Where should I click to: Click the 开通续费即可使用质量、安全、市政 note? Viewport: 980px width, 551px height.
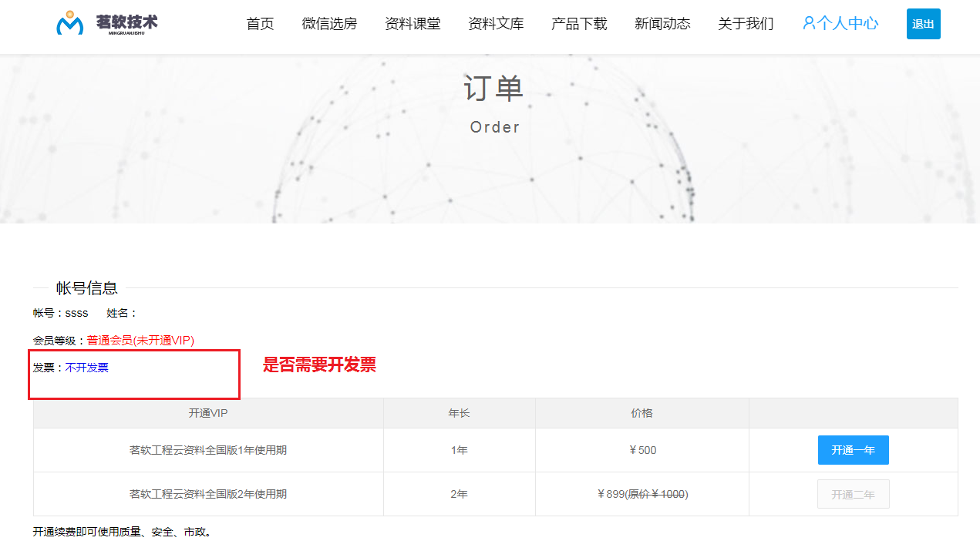123,532
